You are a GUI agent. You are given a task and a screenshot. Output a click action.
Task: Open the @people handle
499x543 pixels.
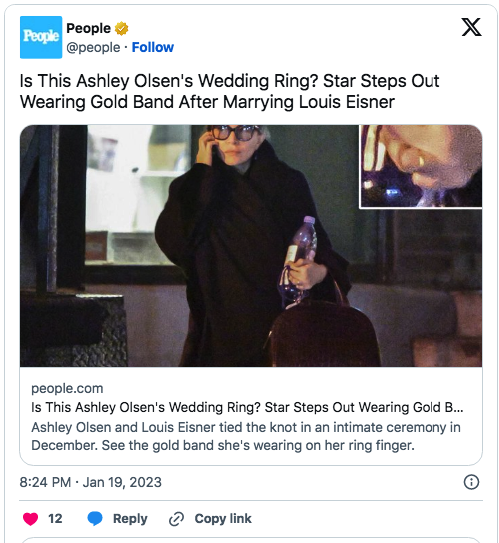tap(93, 47)
